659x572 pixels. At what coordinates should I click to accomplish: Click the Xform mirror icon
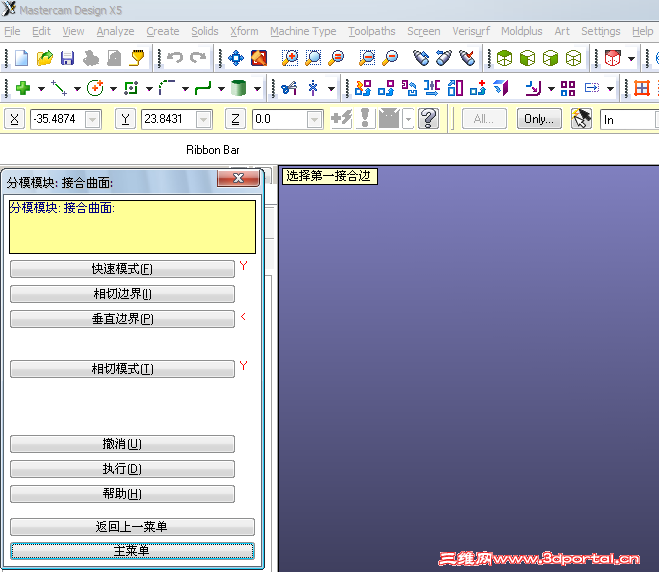pos(432,88)
